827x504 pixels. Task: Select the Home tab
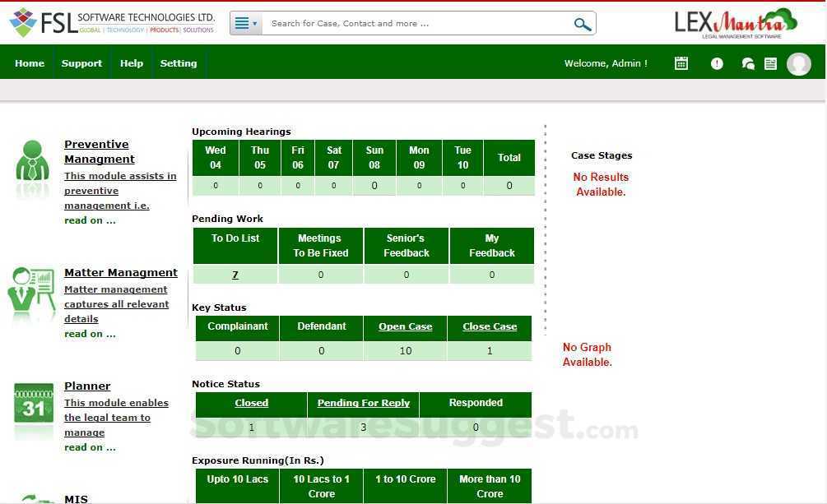pyautogui.click(x=30, y=62)
